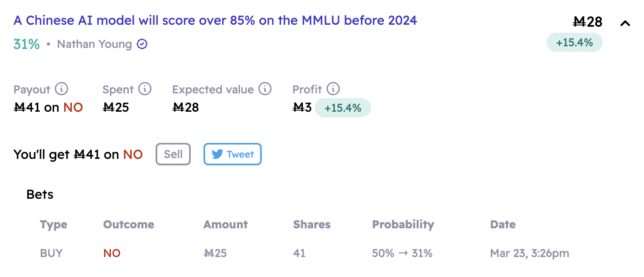Click the Tweet button
Image resolution: width=644 pixels, height=277 pixels.
pyautogui.click(x=233, y=154)
